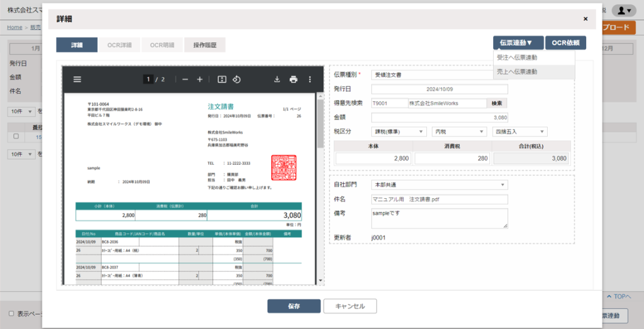Switch to the OCR明細 tab
644x329 pixels.
tap(162, 45)
